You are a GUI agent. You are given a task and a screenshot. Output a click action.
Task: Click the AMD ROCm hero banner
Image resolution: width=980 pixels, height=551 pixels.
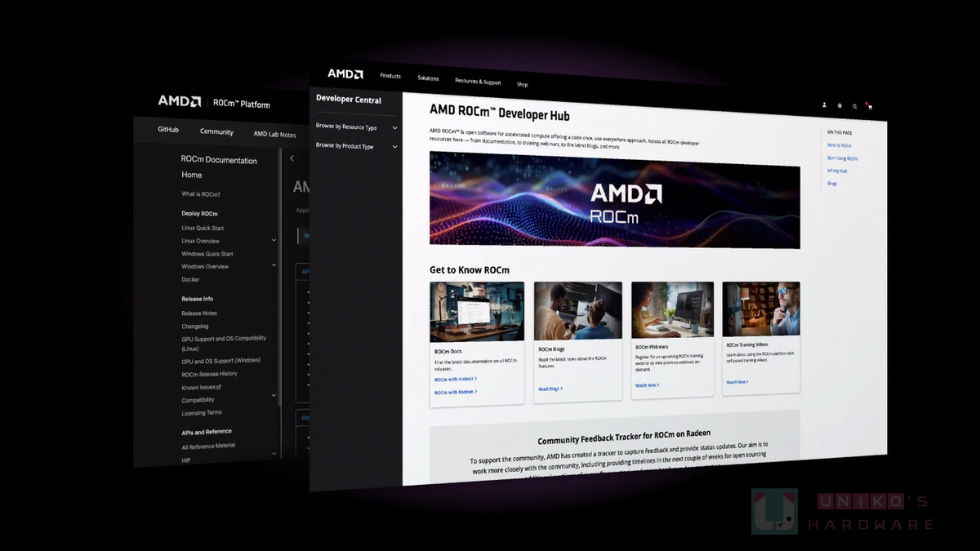[615, 200]
